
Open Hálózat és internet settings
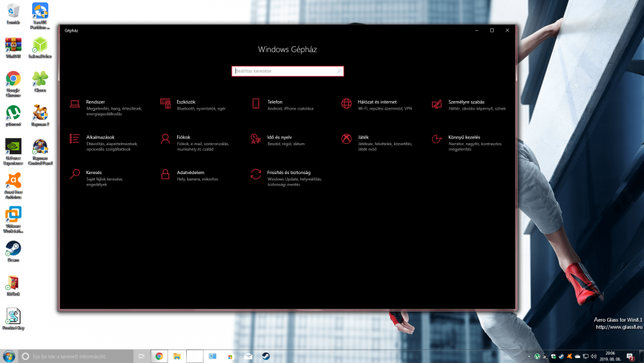[x=377, y=102]
